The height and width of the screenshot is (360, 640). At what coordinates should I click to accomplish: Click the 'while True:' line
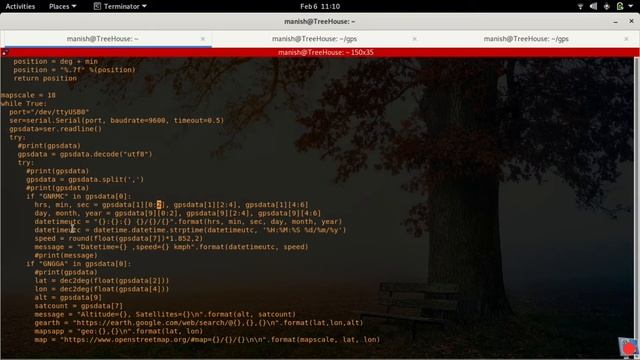(x=24, y=104)
